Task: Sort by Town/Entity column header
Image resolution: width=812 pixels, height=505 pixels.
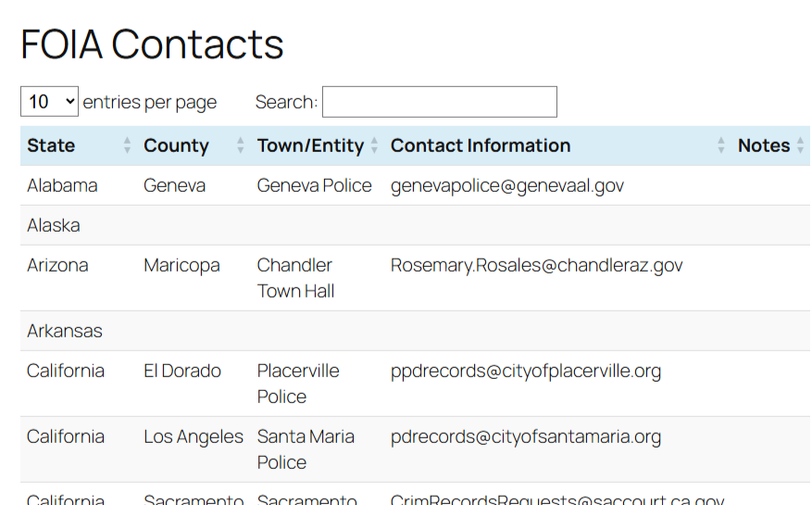Action: 310,145
